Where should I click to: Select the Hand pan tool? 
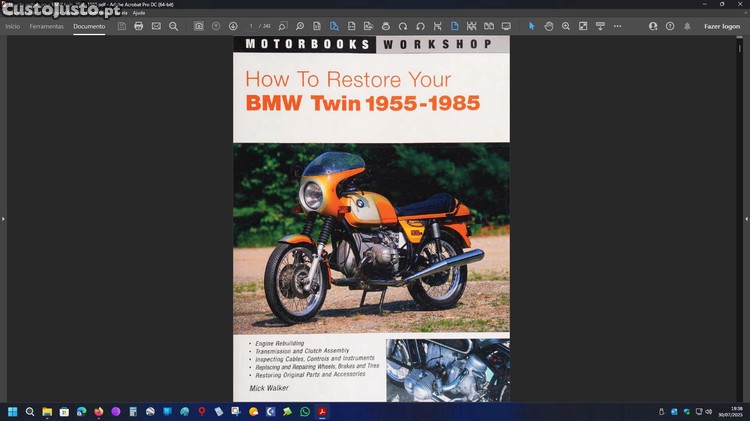pyautogui.click(x=549, y=26)
